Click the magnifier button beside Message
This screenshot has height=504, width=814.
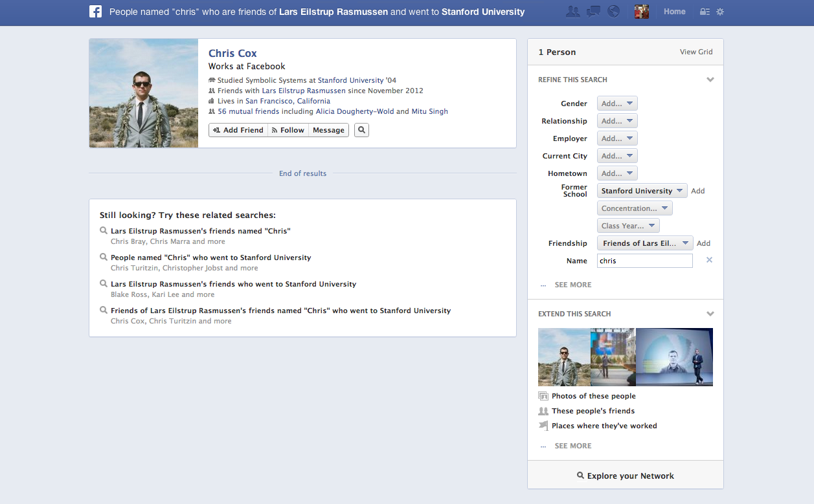point(361,130)
